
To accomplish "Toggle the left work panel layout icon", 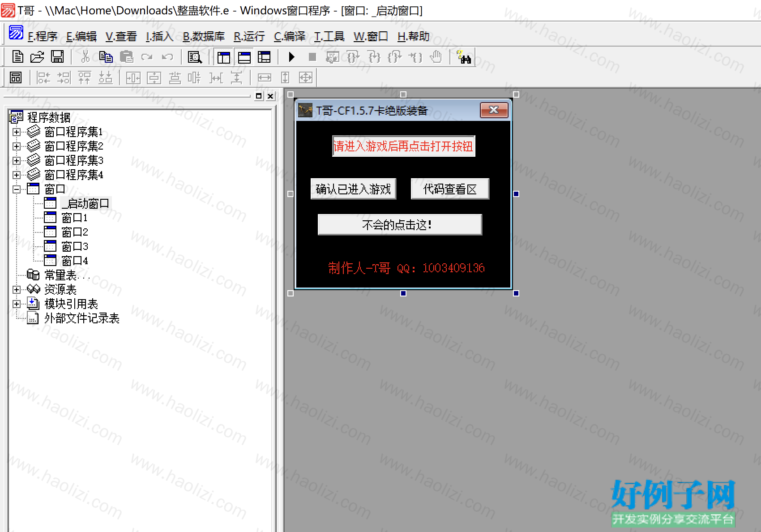I will coord(223,57).
